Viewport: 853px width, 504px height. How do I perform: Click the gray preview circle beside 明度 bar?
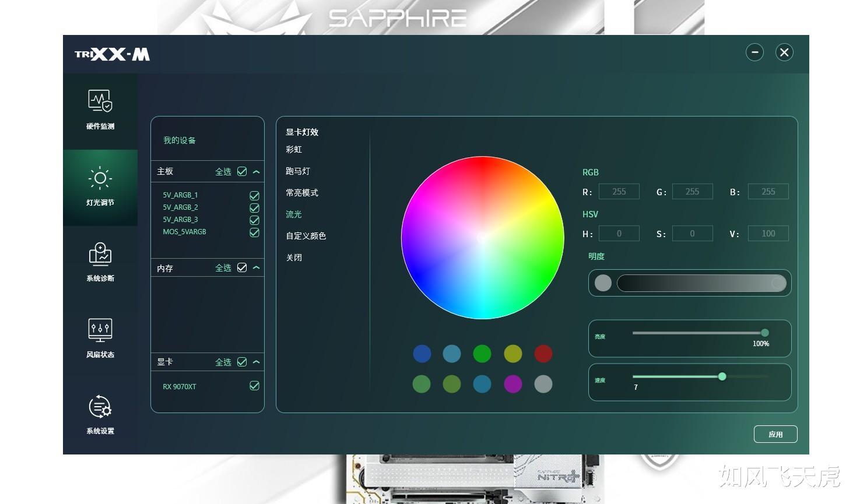click(x=603, y=283)
